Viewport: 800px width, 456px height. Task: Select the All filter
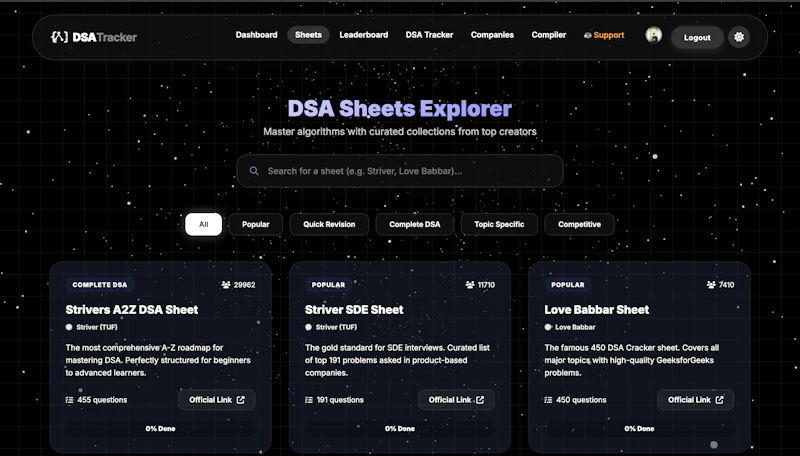pos(204,224)
